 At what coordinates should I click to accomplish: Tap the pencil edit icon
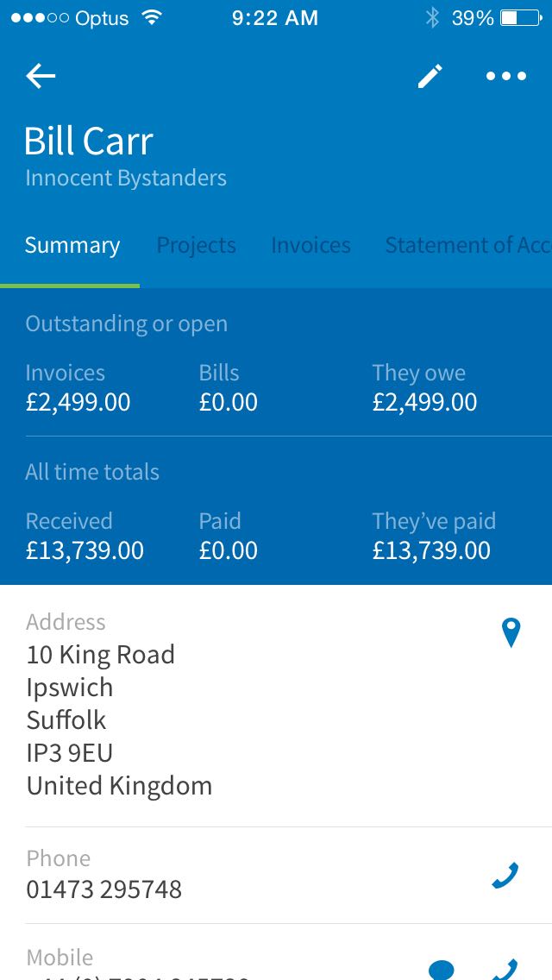point(430,76)
